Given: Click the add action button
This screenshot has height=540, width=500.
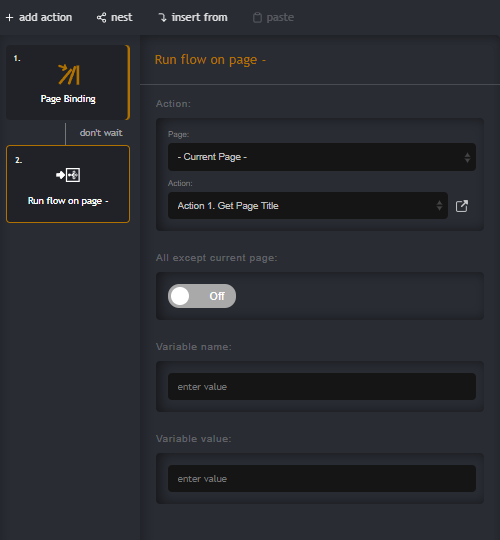Looking at the screenshot, I should 39,17.
